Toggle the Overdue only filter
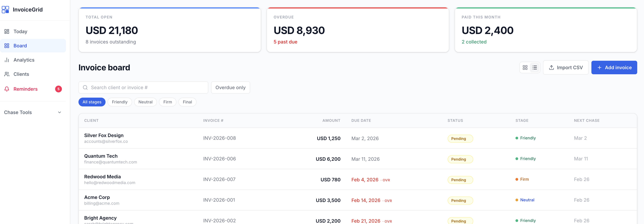 (230, 87)
